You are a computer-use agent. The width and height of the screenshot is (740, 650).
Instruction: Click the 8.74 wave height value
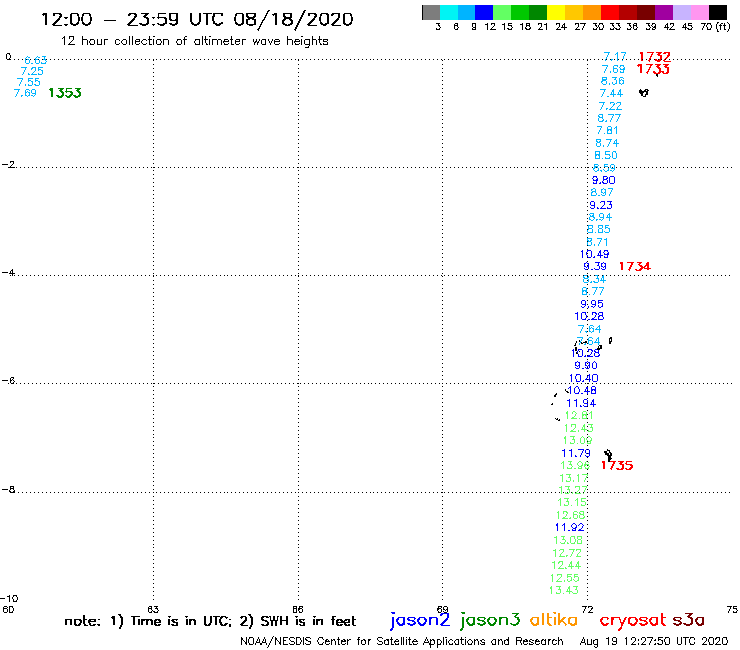(x=607, y=143)
